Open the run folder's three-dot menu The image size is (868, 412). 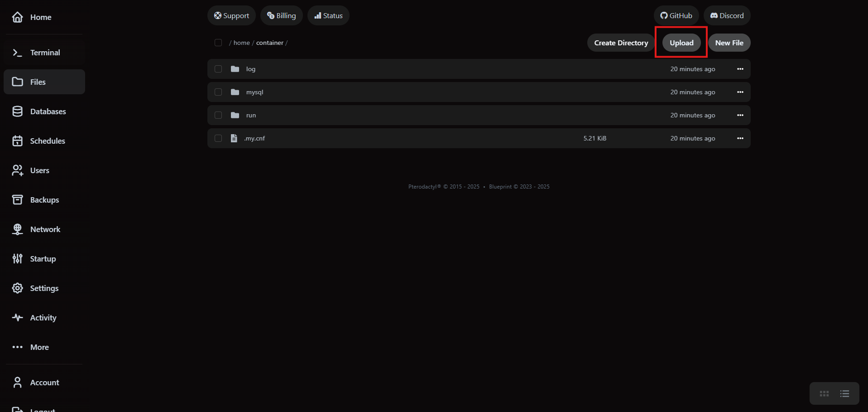point(740,115)
